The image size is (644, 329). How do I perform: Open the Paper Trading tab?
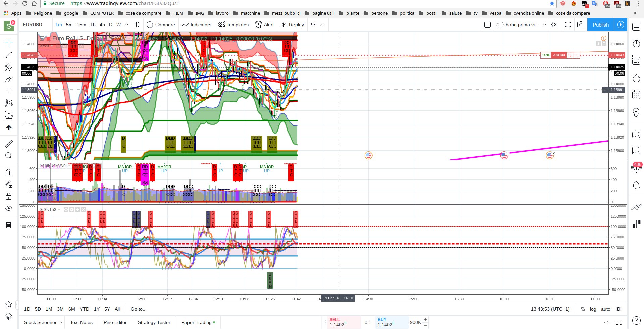click(198, 322)
